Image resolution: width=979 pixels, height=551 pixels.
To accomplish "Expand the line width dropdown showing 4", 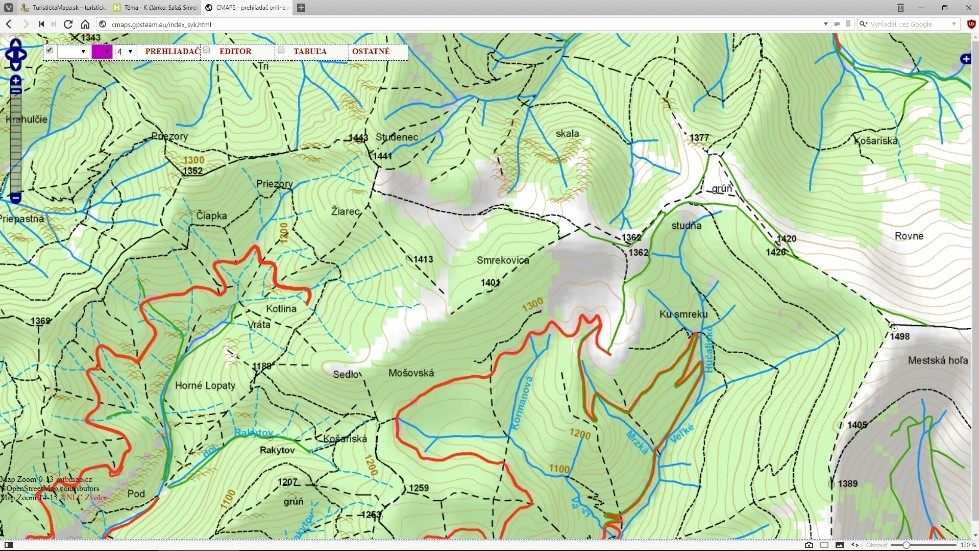I will pos(125,51).
